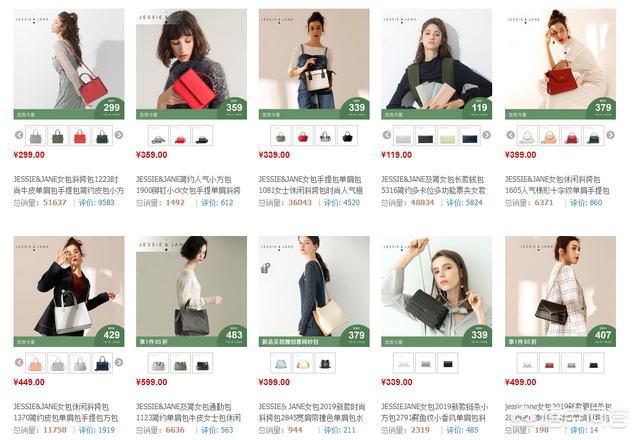Open reviews link showing 9583
The image size is (640, 440).
click(96, 202)
